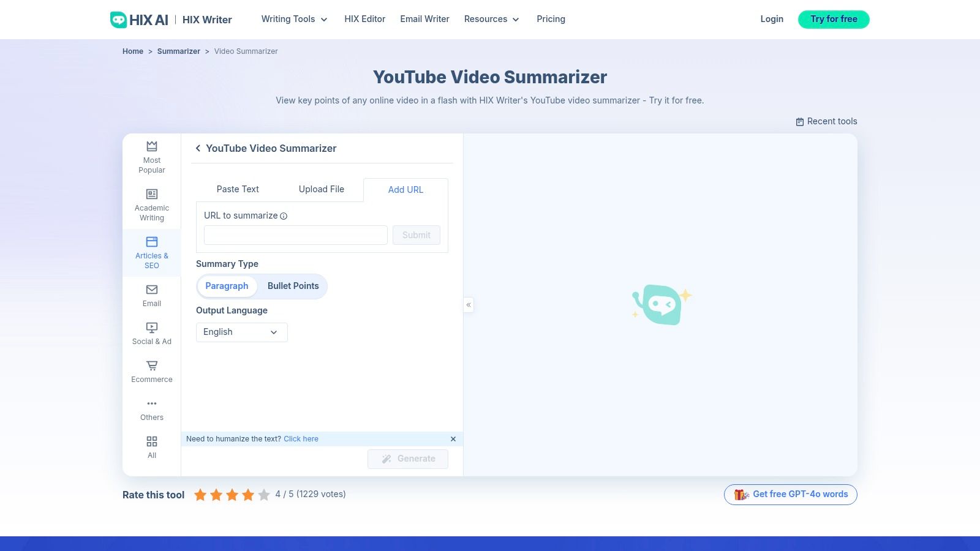Click the Login link
The width and height of the screenshot is (980, 551).
click(772, 19)
